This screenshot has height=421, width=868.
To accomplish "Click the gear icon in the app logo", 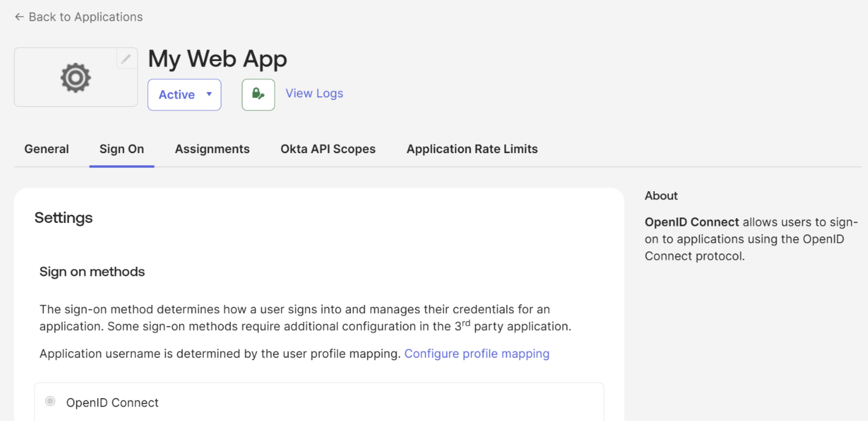I will (x=75, y=76).
